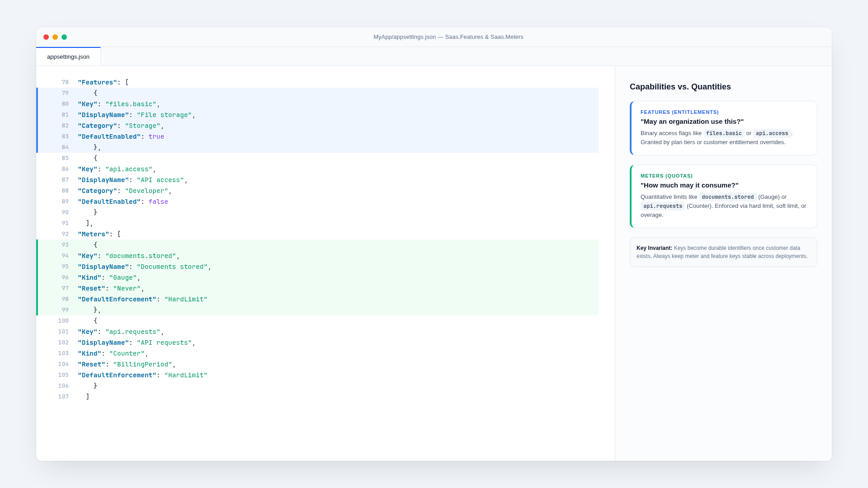Click "HardLimit" on line 98
868x488 pixels.
[x=186, y=299]
